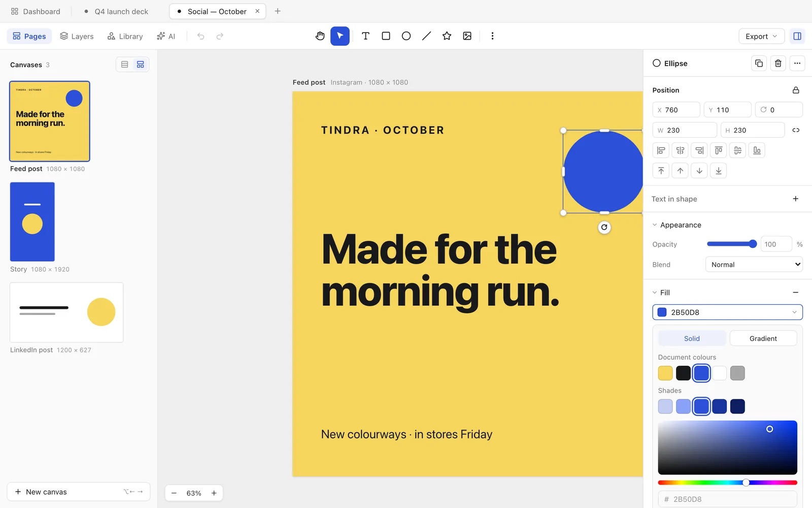Zoom in with the plus button
Viewport: 812px width, 508px height.
click(214, 493)
